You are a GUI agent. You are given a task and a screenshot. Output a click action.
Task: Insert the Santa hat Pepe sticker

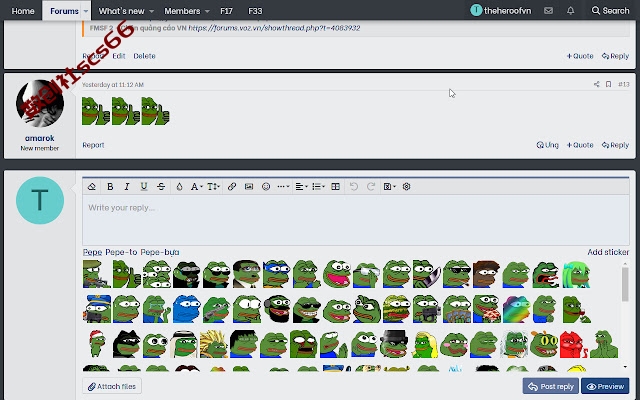(97, 344)
